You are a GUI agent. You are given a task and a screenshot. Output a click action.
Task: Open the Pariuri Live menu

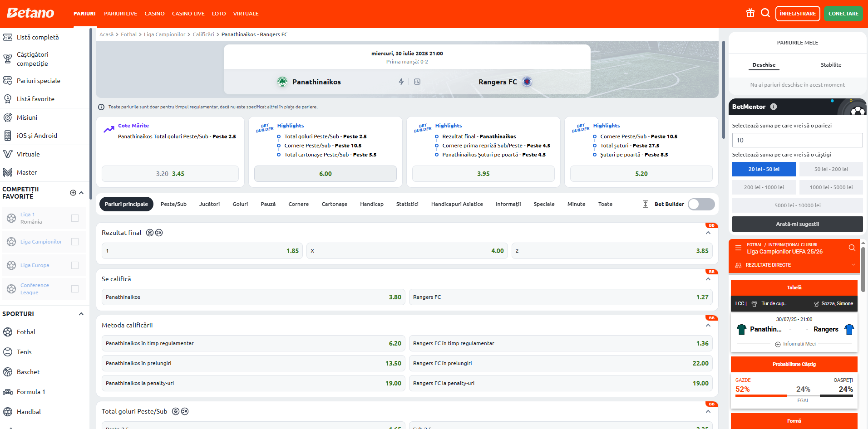[120, 14]
